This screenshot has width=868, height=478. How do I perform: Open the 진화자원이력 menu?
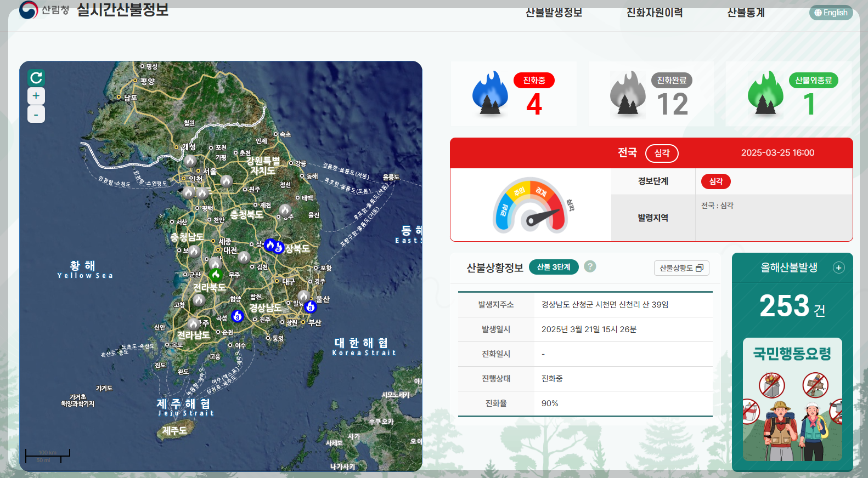tap(655, 13)
